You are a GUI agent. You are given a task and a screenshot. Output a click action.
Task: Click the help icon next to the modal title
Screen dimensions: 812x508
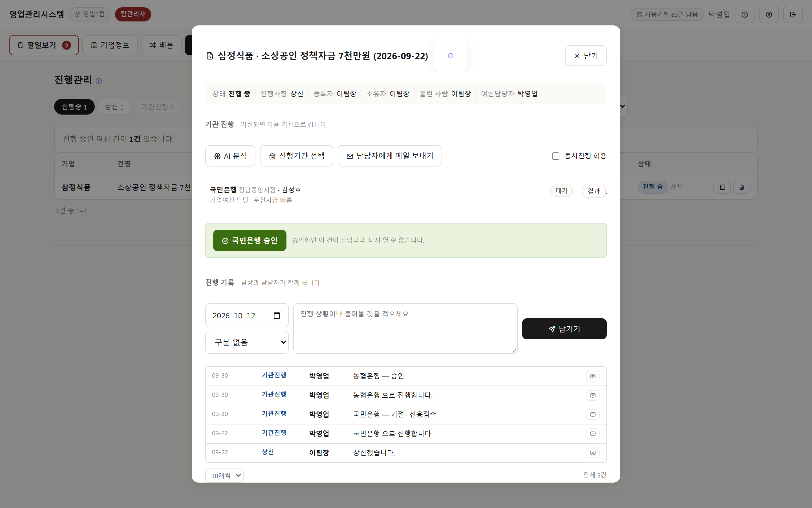pyautogui.click(x=451, y=56)
